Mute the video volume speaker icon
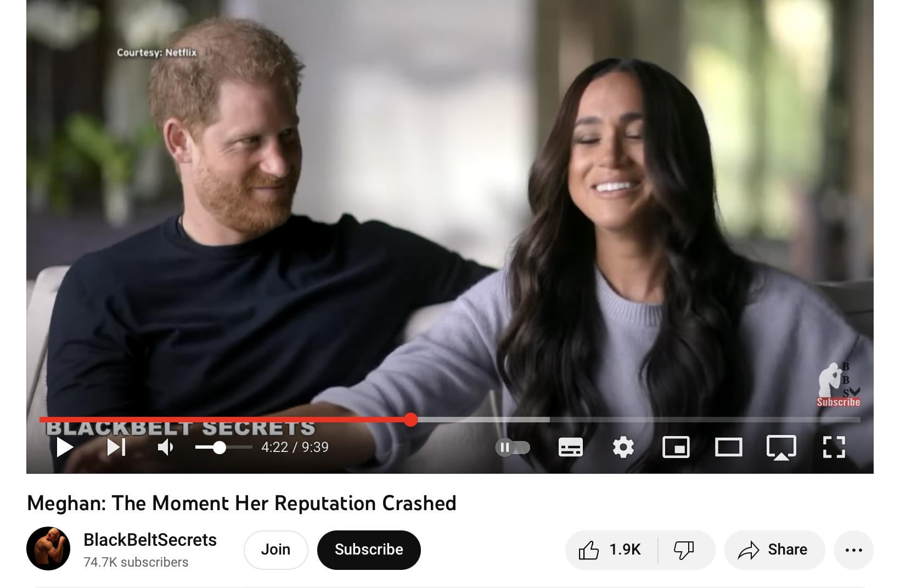Screen dimensions: 900x588 (166, 448)
